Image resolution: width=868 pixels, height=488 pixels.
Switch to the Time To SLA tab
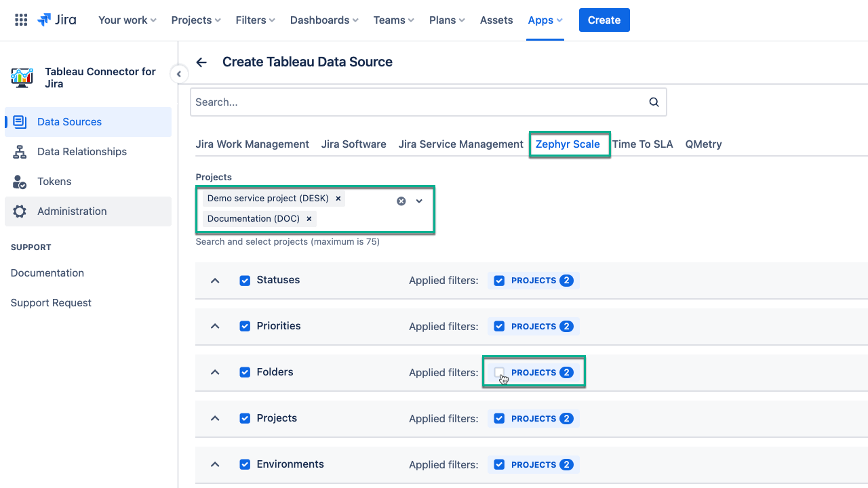pos(642,144)
